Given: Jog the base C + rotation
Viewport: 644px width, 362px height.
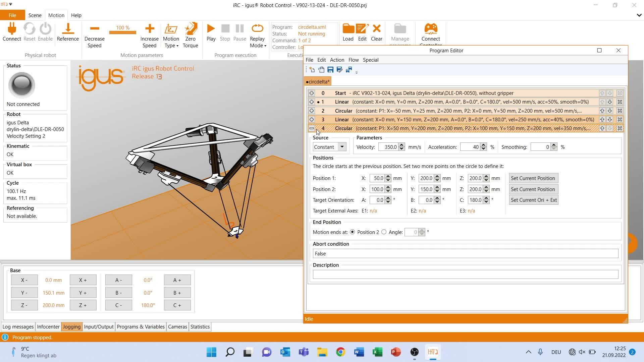Looking at the screenshot, I should tap(177, 305).
